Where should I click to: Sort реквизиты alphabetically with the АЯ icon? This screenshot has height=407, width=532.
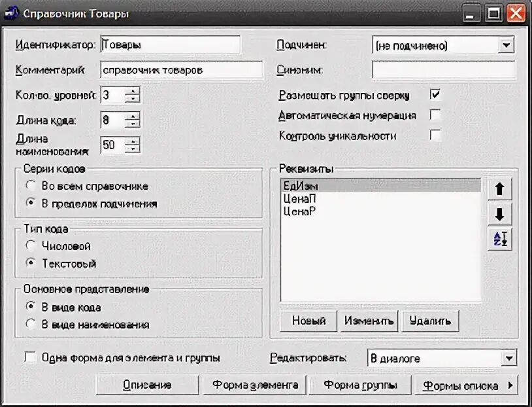point(500,239)
